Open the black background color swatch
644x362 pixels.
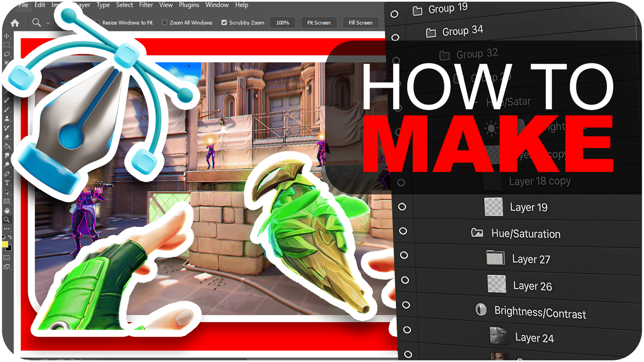click(x=9, y=248)
